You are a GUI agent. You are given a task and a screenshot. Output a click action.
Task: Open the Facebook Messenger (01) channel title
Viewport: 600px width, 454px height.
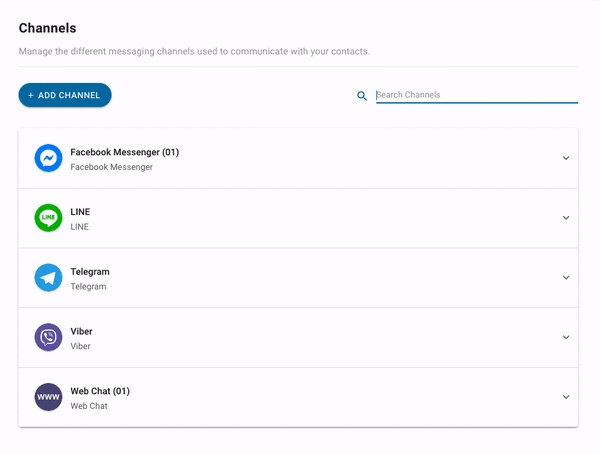[125, 152]
